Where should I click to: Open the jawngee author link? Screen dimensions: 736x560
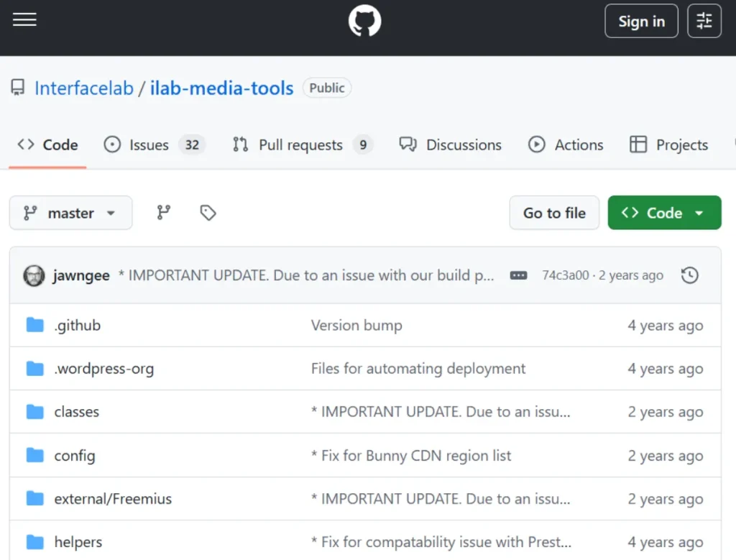(81, 275)
